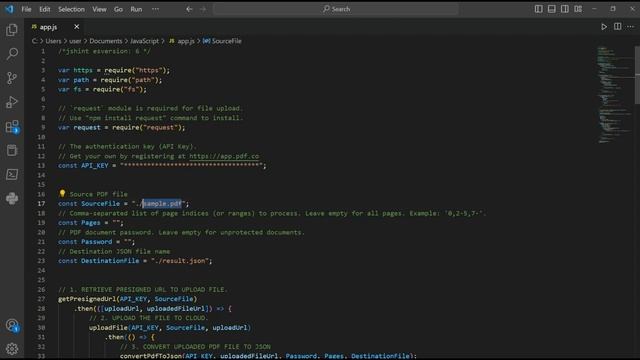This screenshot has height=360, width=640.
Task: Run the code with the play button
Action: click(604, 27)
